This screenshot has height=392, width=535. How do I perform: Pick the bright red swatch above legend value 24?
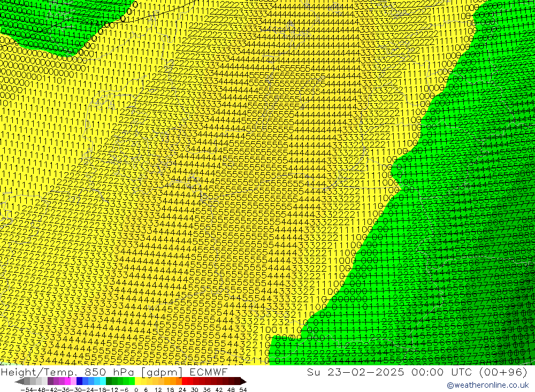185,381
